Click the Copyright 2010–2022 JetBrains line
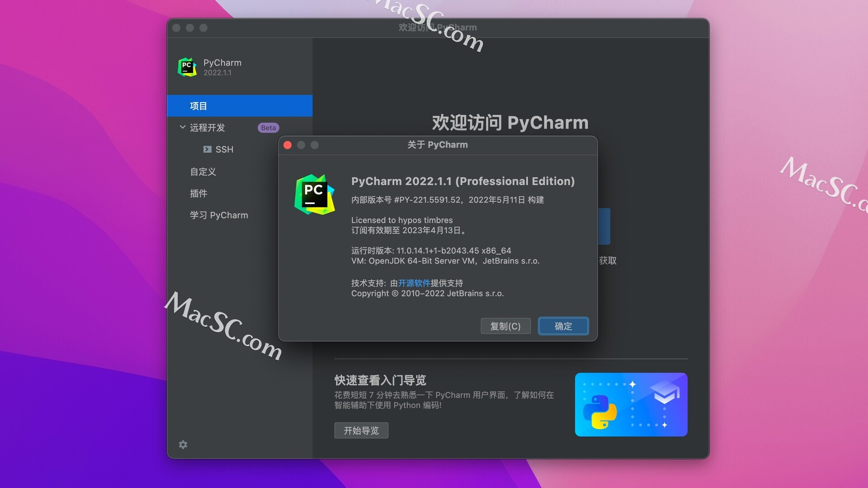Viewport: 868px width, 488px height. coord(427,294)
